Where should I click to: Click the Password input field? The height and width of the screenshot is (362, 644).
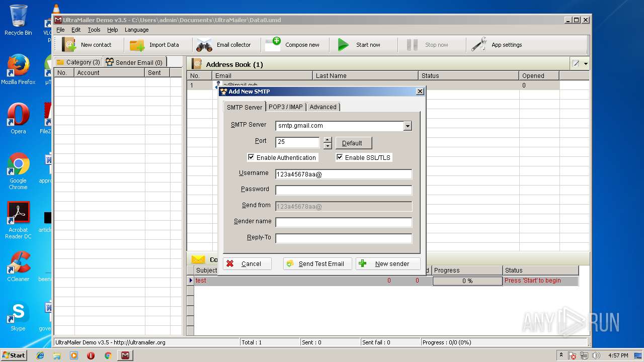tap(344, 190)
